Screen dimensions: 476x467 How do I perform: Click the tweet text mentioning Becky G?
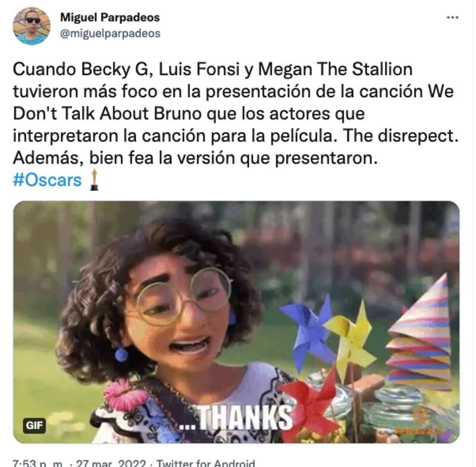tap(235, 114)
